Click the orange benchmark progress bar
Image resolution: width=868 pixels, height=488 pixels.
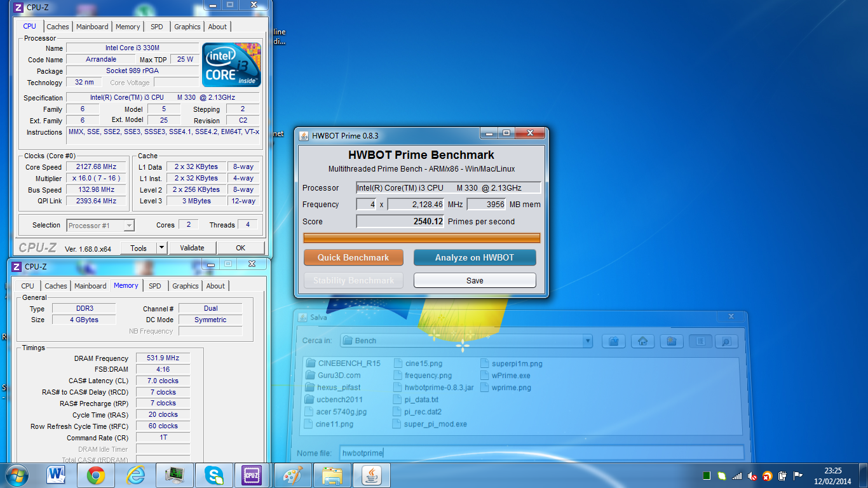(x=422, y=238)
